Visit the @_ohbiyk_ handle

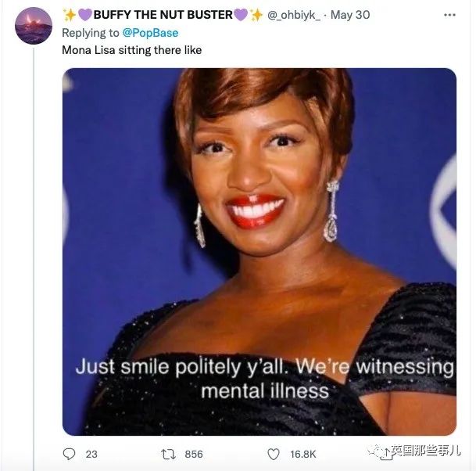(x=294, y=15)
